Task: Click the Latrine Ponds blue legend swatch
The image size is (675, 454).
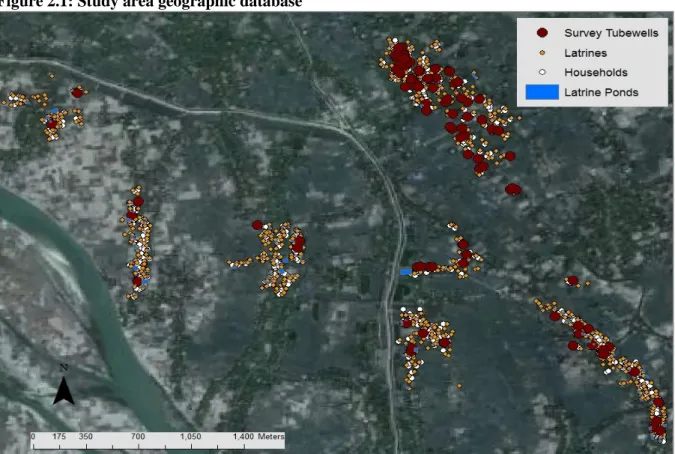Action: pos(542,92)
